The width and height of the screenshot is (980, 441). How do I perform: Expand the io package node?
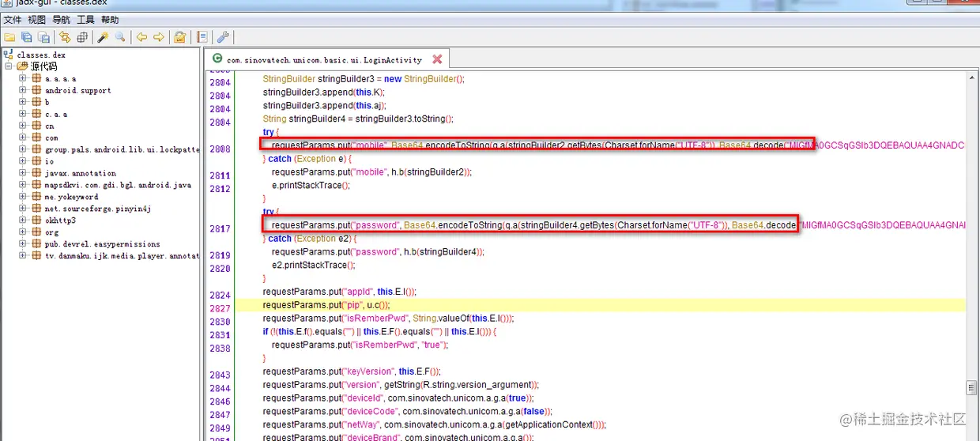[23, 161]
